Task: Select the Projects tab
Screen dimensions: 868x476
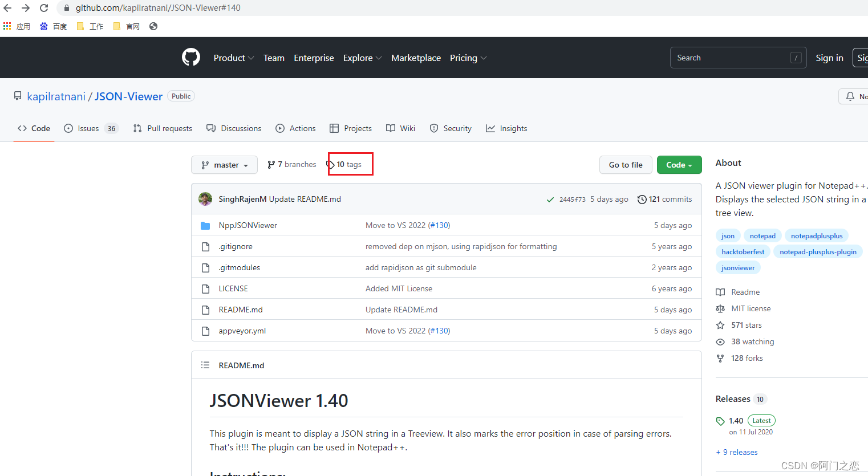Action: coord(351,128)
